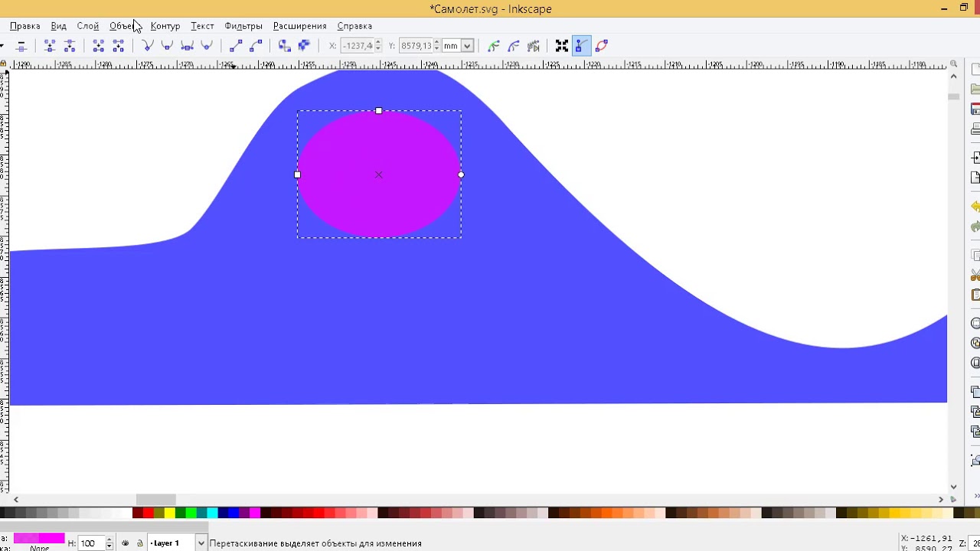This screenshot has width=980, height=551.
Task: Click horizontal scrollbar right arrow
Action: pyautogui.click(x=941, y=499)
